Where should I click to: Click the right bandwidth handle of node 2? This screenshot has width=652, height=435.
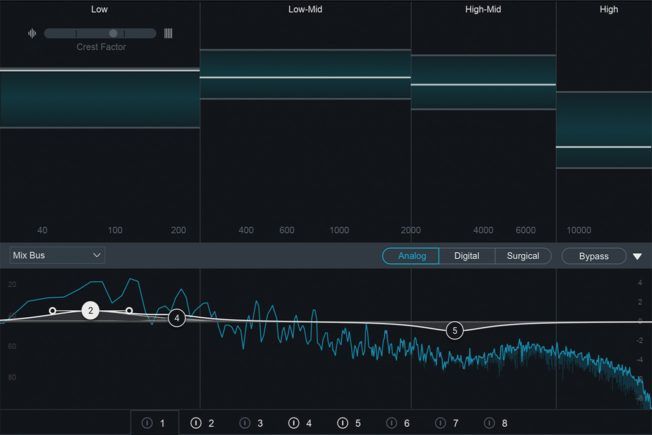129,311
